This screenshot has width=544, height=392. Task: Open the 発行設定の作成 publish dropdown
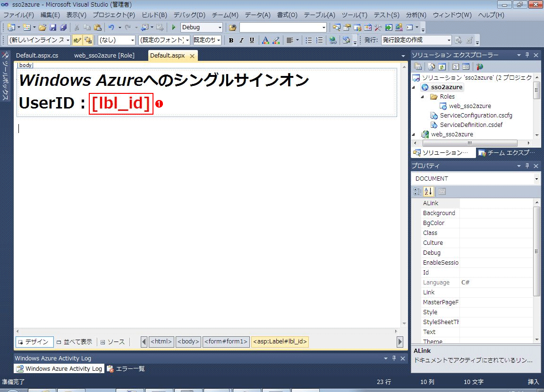449,40
